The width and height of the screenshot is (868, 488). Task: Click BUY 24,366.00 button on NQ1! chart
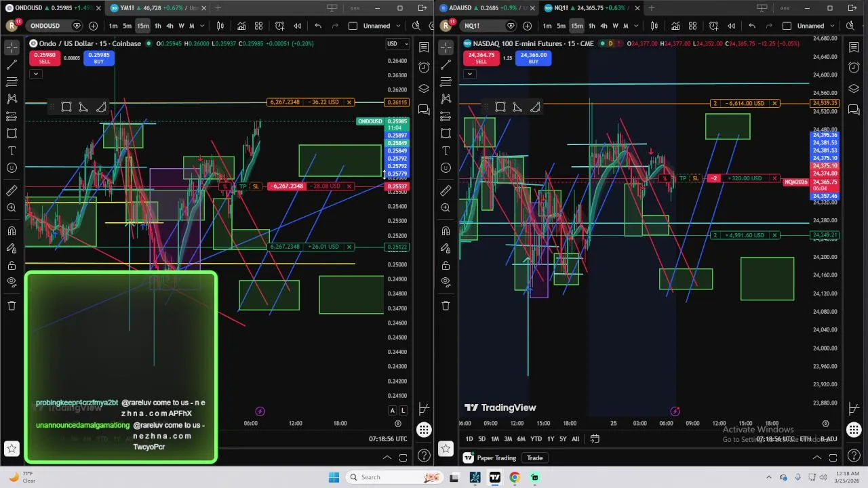pos(533,58)
